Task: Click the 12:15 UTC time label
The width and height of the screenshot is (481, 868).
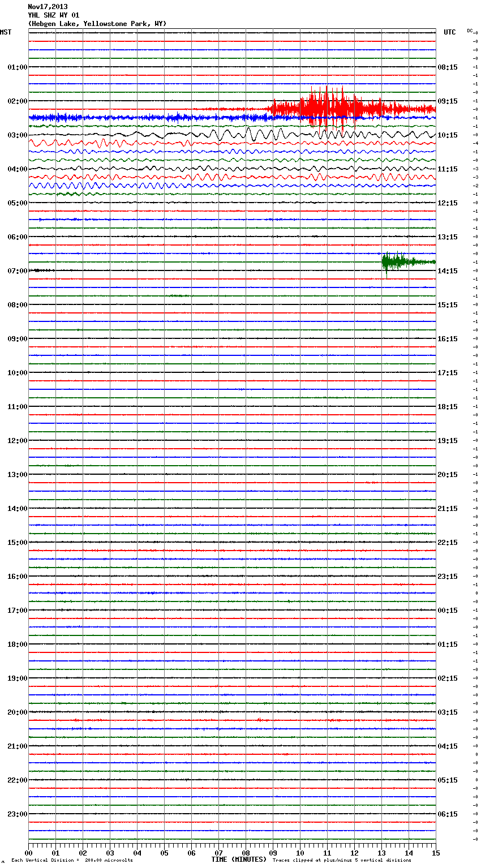Action: 448,203
